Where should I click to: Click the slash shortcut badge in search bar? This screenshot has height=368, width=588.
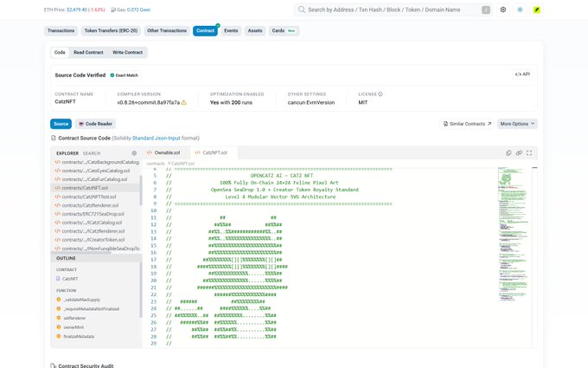486,10
